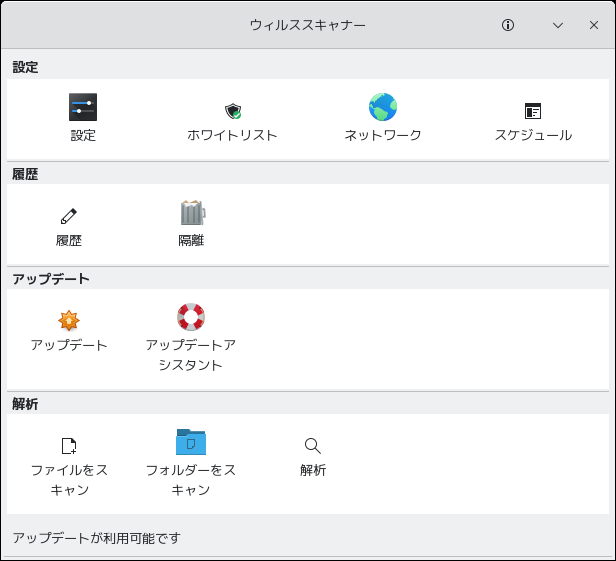Click the スケジュール label text
Viewport: 616px width, 561px height.
533,135
